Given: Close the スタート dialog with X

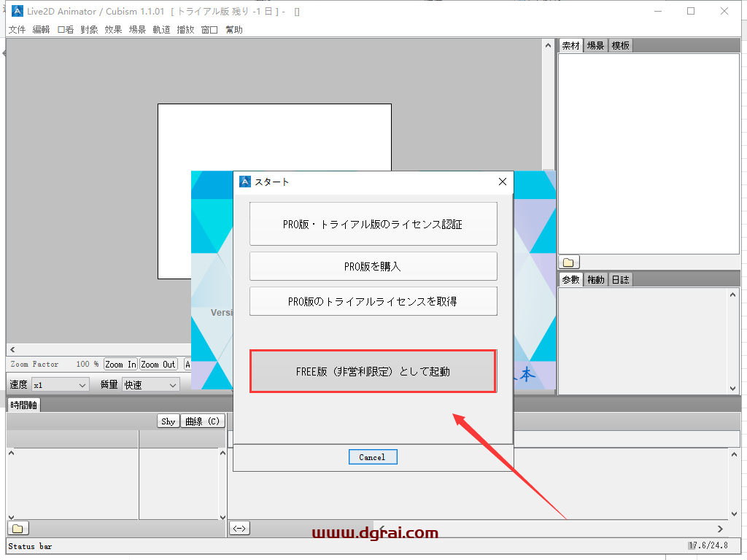Looking at the screenshot, I should coord(502,182).
